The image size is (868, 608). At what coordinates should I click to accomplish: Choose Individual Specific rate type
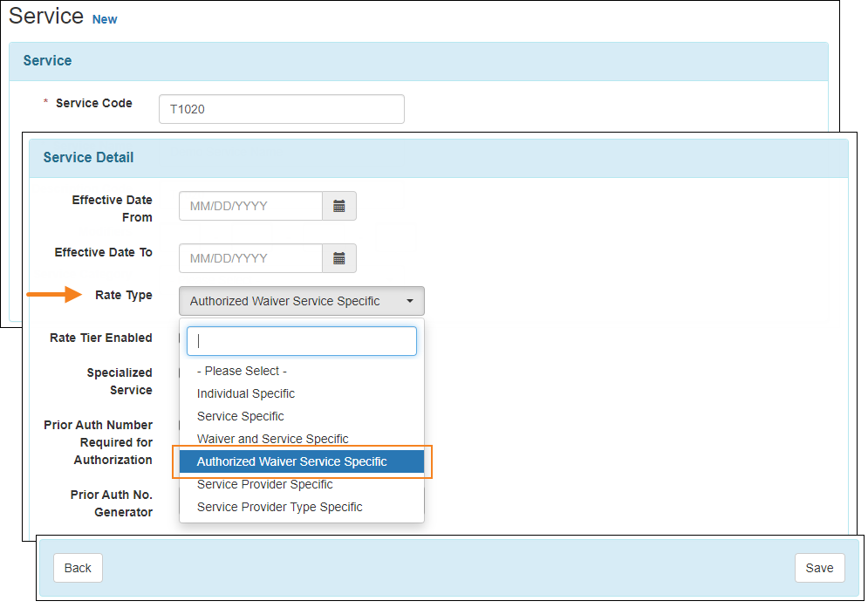click(x=302, y=393)
